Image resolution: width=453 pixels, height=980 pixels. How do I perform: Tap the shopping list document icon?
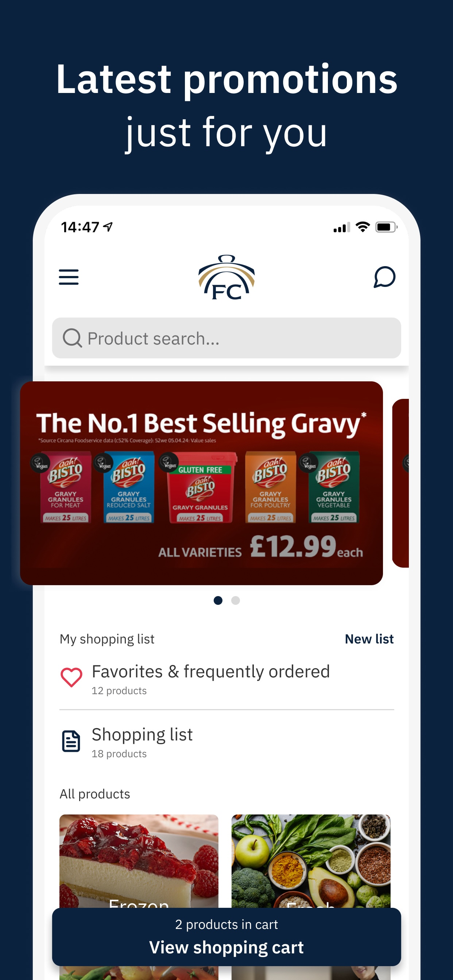coord(71,741)
